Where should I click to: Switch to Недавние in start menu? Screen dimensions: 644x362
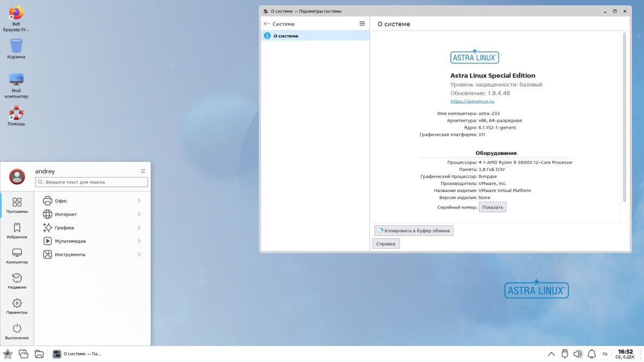click(17, 281)
